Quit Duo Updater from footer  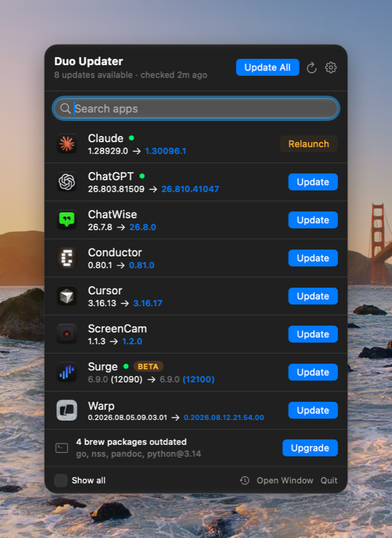point(329,480)
